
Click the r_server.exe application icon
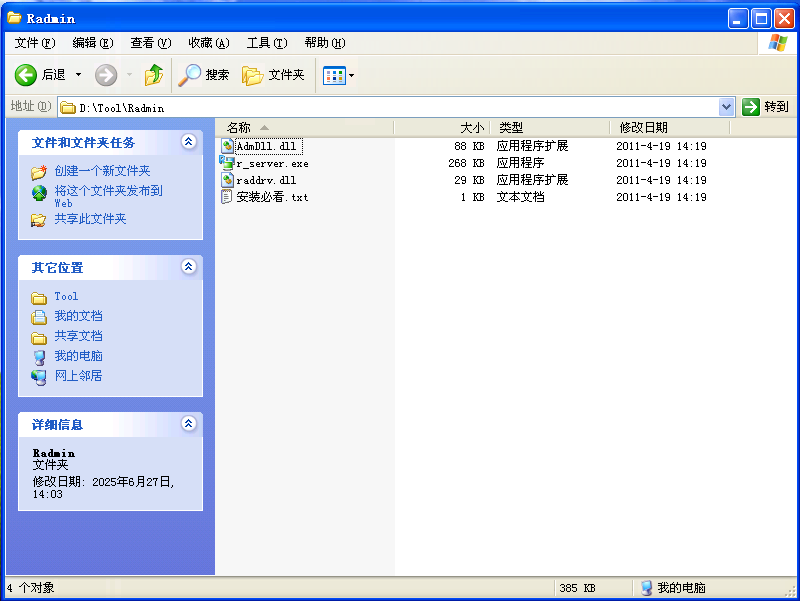(x=227, y=163)
